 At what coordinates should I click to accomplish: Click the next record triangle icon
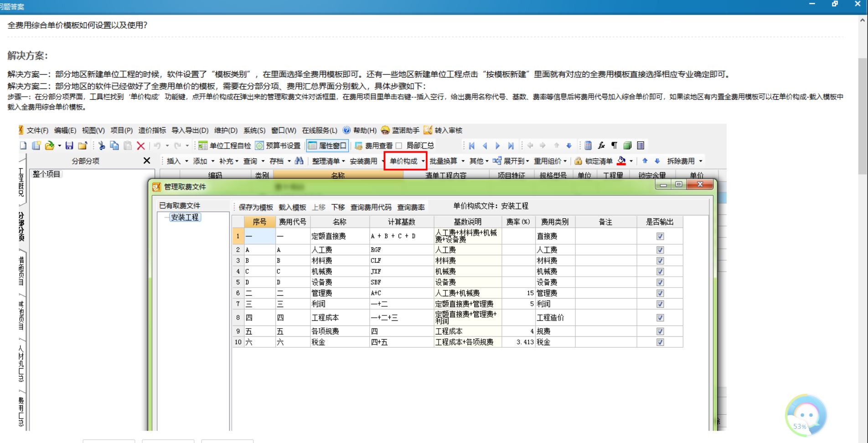tap(497, 145)
